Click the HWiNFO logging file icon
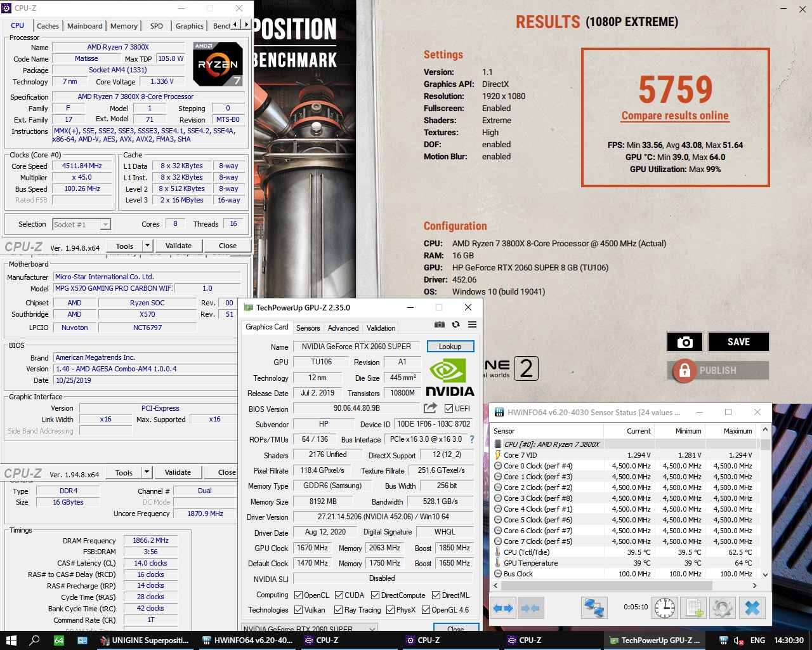The image size is (812, 650). click(x=695, y=608)
